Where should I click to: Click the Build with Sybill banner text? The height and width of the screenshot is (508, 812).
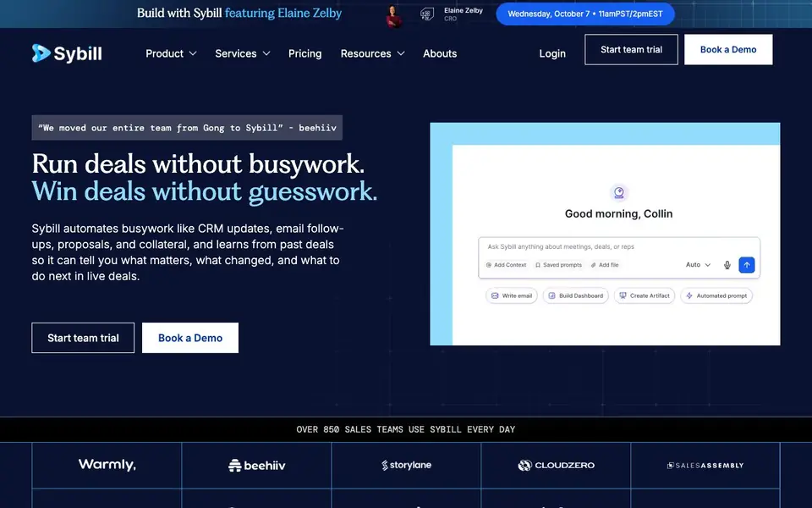pos(239,14)
